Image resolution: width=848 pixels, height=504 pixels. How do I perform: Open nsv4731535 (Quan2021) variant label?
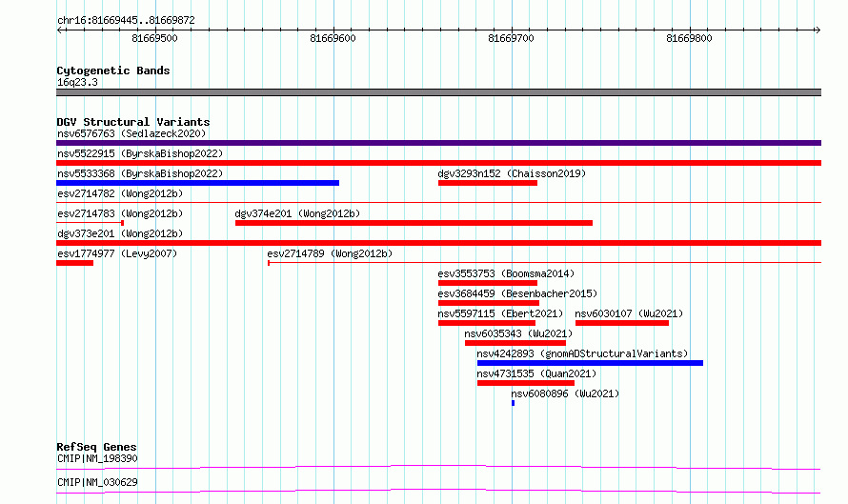coord(535,373)
